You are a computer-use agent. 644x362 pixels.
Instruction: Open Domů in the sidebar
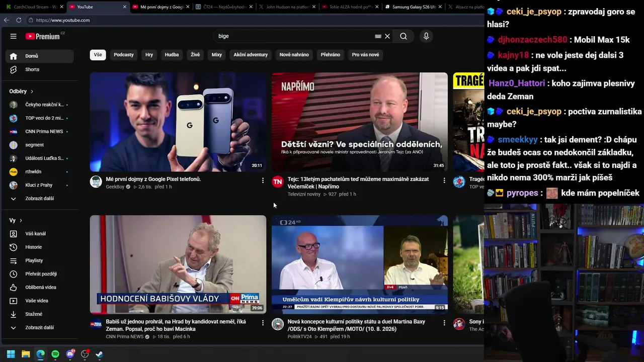click(40, 56)
